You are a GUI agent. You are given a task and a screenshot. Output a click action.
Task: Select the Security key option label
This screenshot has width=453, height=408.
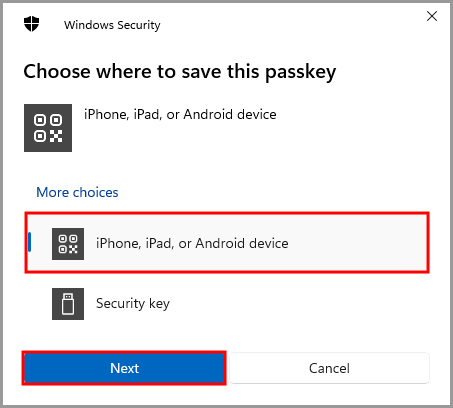[x=133, y=304]
